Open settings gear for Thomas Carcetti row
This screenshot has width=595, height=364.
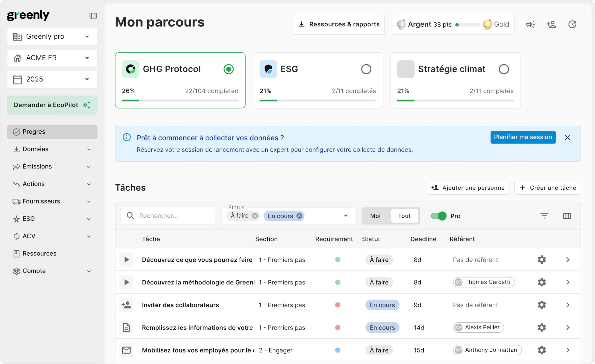point(542,282)
